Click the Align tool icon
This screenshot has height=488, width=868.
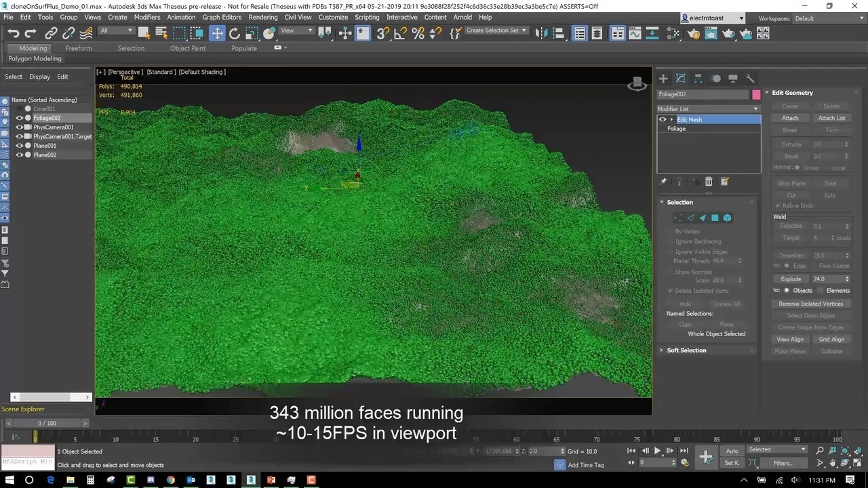558,33
